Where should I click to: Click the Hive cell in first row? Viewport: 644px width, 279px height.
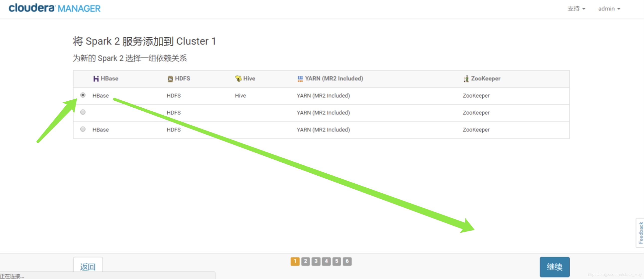point(240,96)
